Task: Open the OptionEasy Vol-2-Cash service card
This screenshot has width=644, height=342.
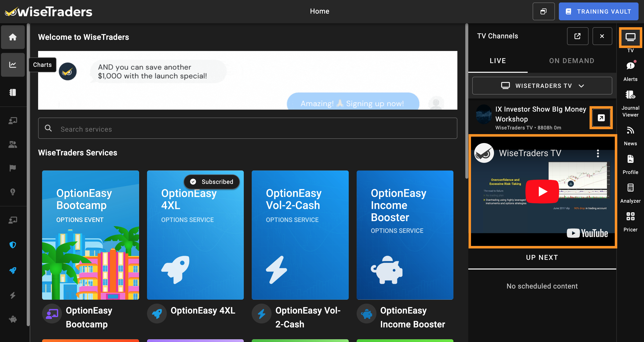Action: click(300, 235)
